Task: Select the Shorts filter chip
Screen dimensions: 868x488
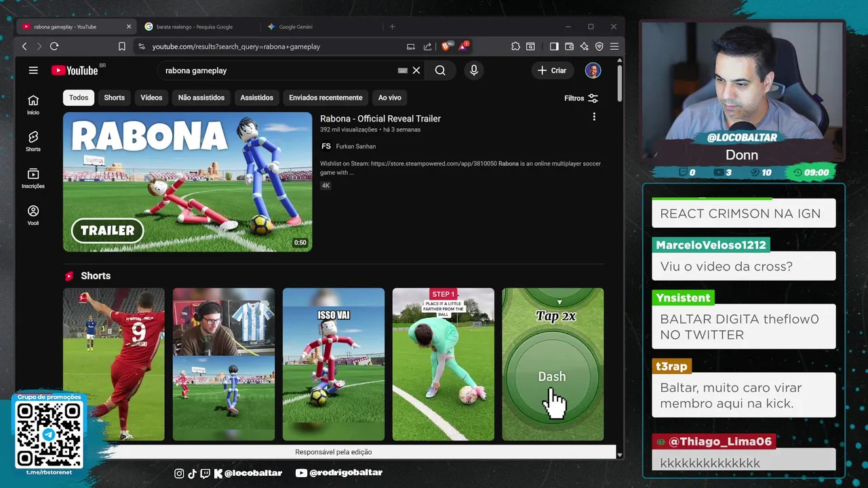Action: [x=115, y=98]
